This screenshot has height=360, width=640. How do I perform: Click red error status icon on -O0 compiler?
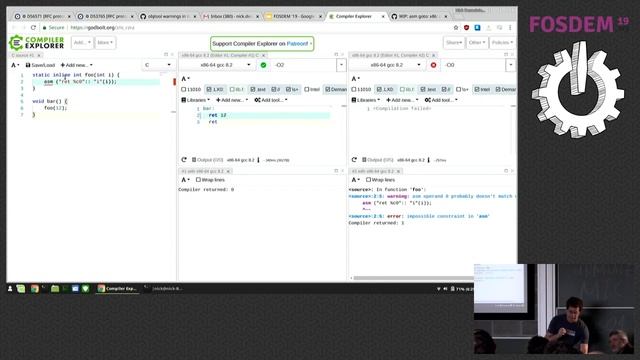433,65
